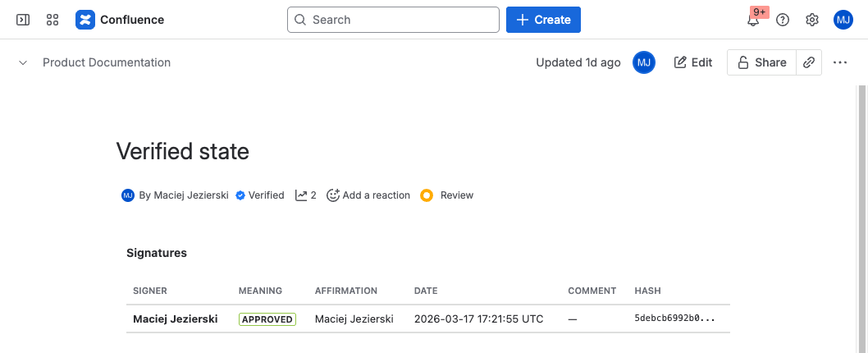Click the page vertical scrollbar
This screenshot has width=868, height=353.
861,219
